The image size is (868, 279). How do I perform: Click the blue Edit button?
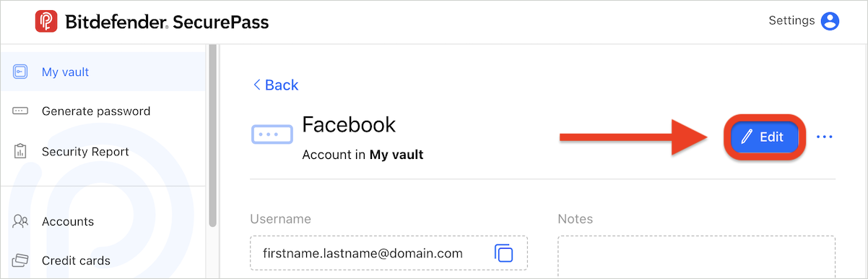(x=765, y=137)
